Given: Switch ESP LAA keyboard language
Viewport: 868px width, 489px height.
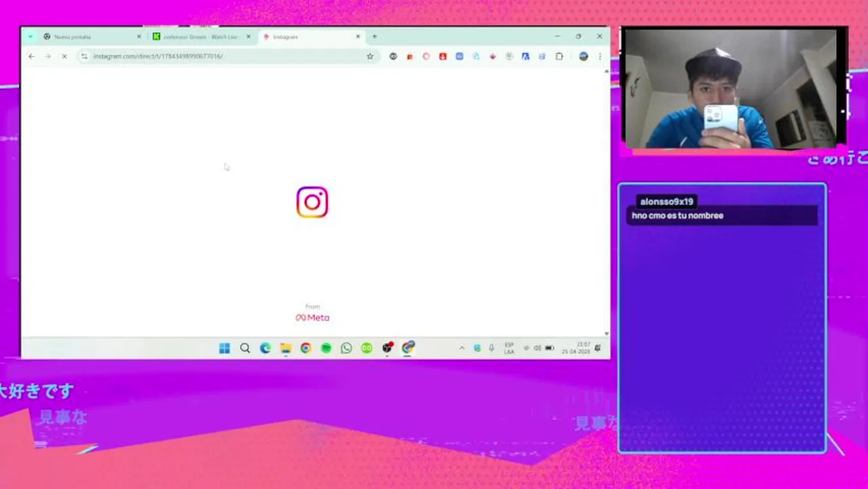Looking at the screenshot, I should click(x=509, y=348).
